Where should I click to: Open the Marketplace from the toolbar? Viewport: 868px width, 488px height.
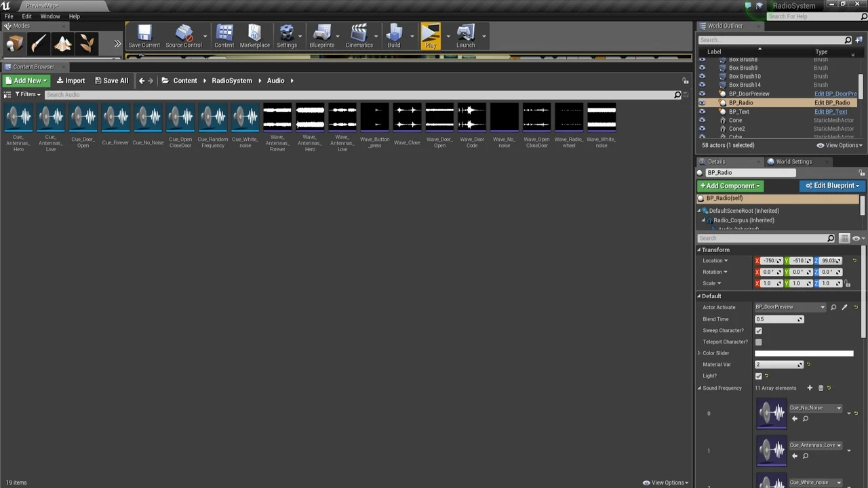click(x=254, y=35)
